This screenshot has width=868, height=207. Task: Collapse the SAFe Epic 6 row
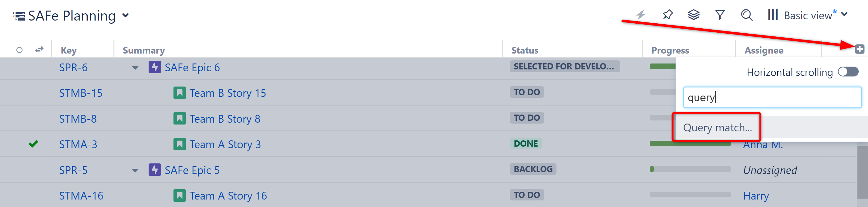[x=135, y=68]
